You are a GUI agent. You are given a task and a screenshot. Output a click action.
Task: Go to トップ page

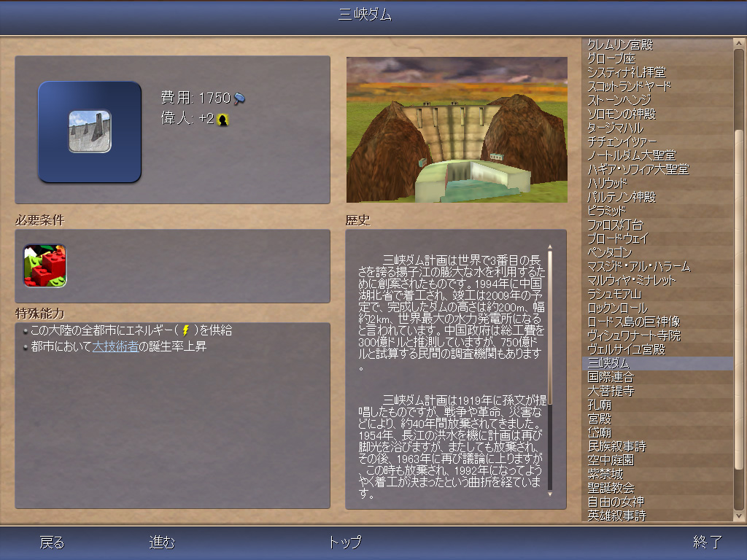point(345,542)
